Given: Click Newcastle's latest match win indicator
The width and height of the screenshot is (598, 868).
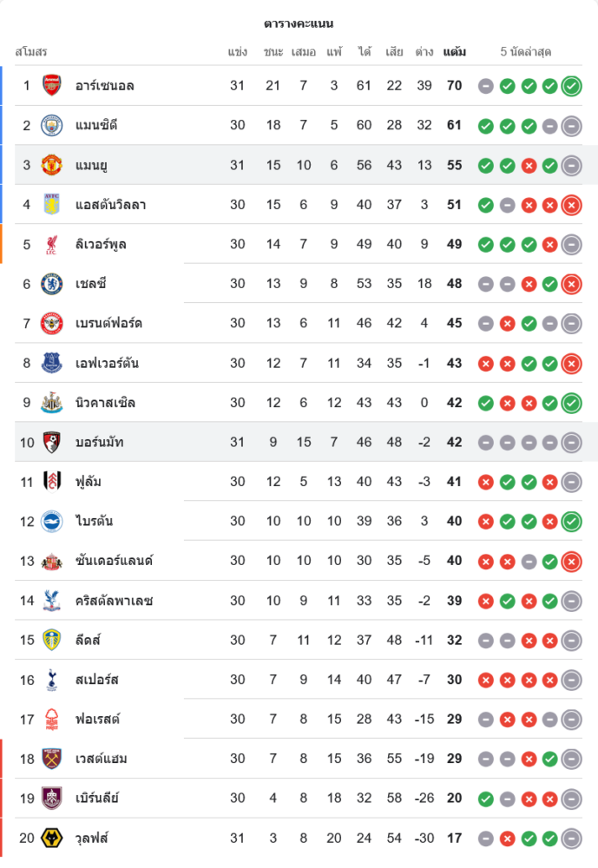Looking at the screenshot, I should pos(571,403).
